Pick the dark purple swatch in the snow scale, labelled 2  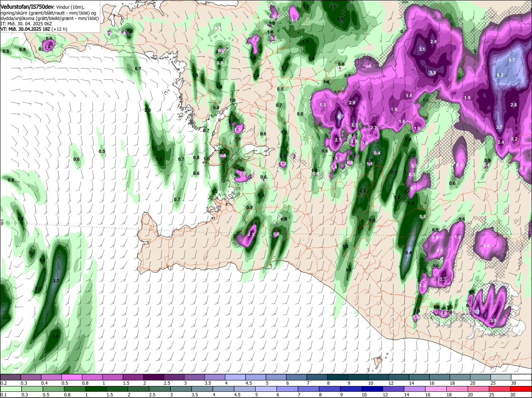click(x=153, y=377)
